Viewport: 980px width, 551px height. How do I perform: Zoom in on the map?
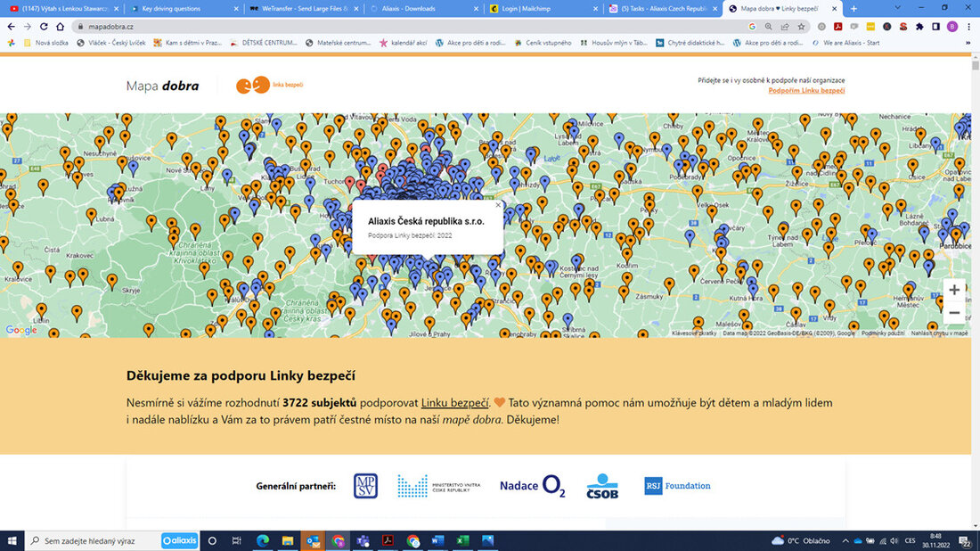point(954,290)
